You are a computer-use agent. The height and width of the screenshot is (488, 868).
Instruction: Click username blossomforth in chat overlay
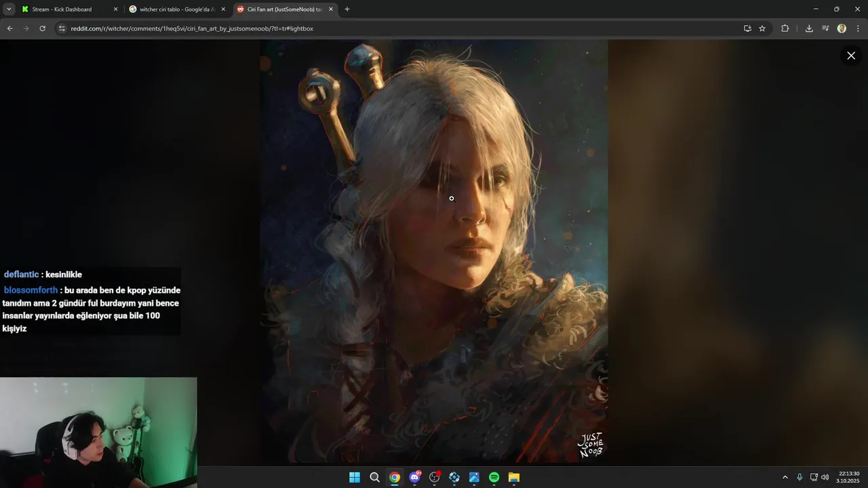pos(31,290)
